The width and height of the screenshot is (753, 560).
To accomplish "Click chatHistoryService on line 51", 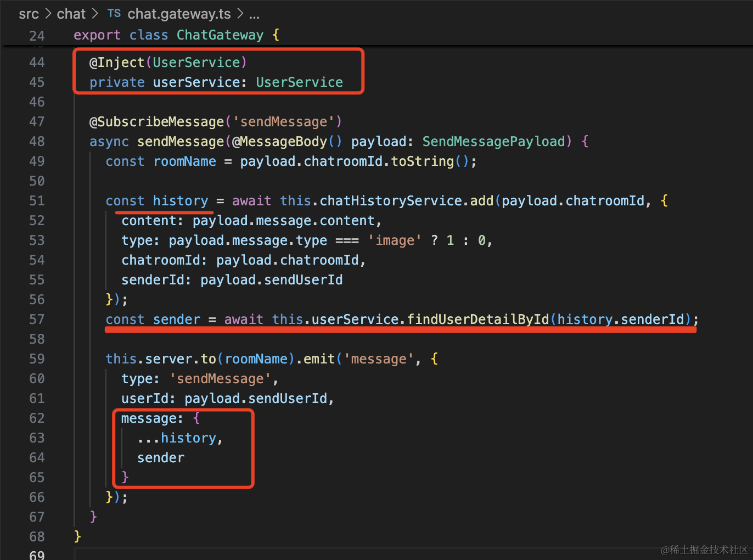I will (x=391, y=201).
